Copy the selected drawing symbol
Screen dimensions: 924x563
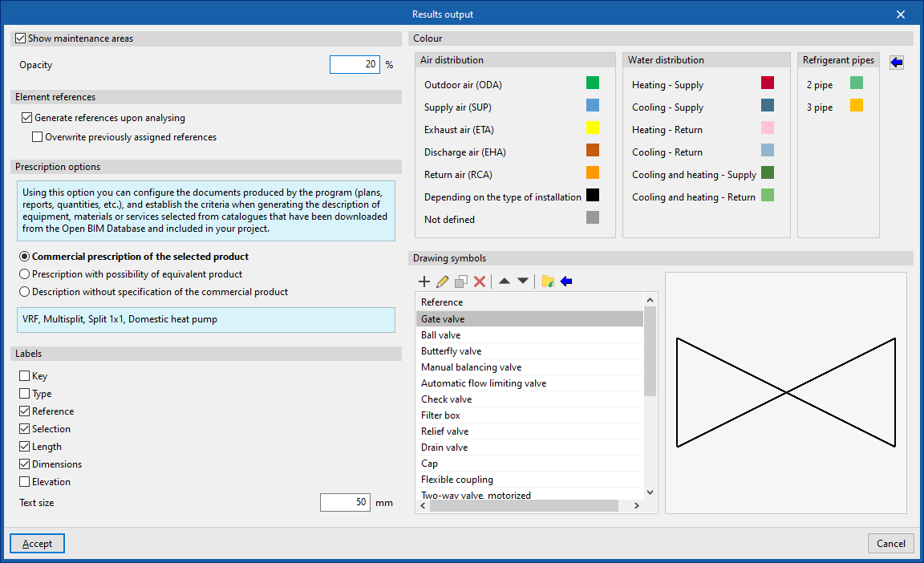pos(461,281)
